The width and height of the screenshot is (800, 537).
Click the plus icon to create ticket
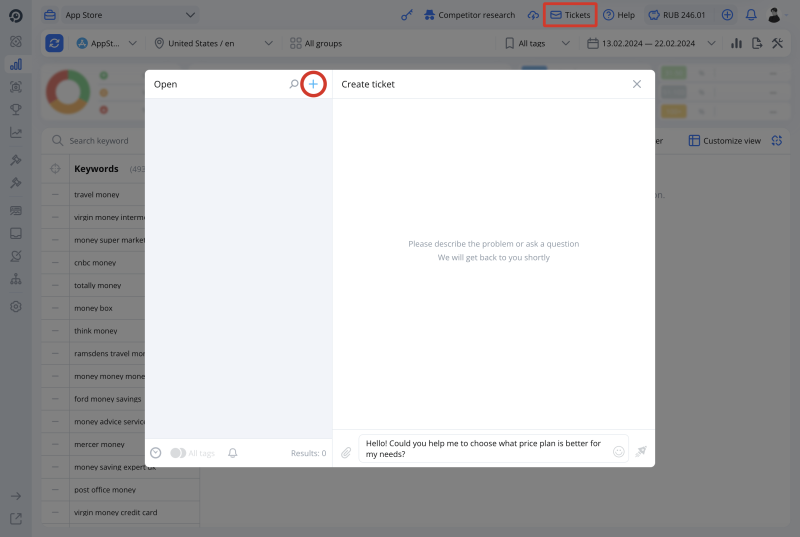(313, 84)
